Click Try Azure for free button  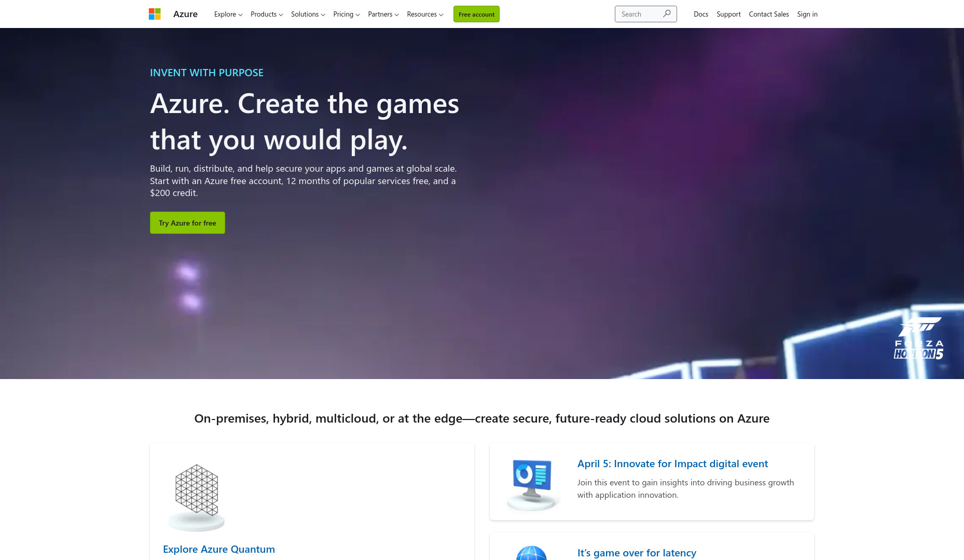(x=187, y=222)
